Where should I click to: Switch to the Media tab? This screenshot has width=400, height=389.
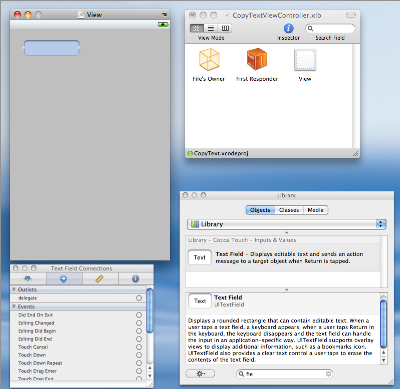(315, 210)
